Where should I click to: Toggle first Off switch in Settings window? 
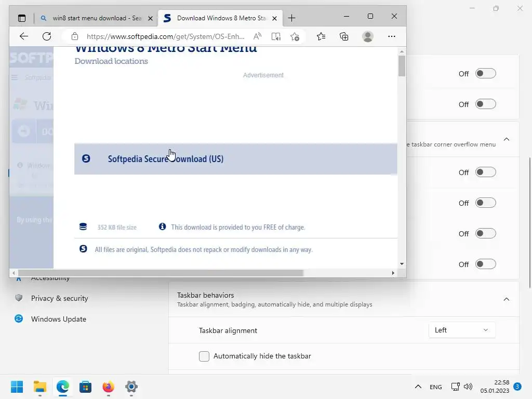pyautogui.click(x=486, y=74)
